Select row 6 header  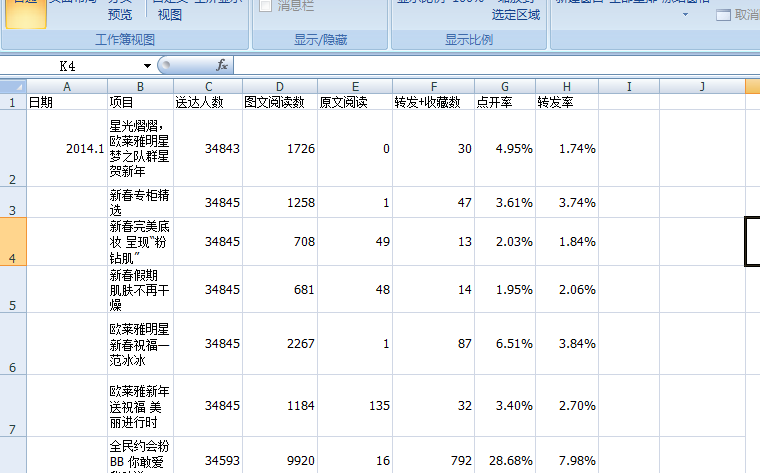coord(12,344)
